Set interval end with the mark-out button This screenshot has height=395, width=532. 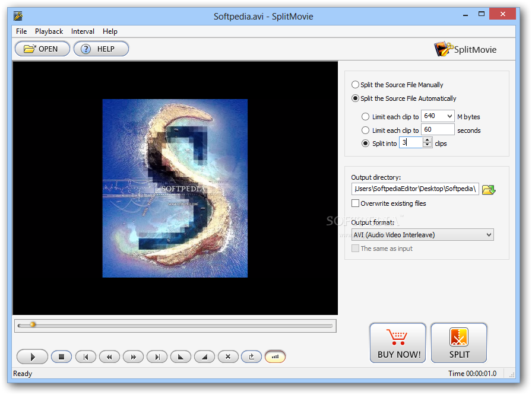pos(205,356)
